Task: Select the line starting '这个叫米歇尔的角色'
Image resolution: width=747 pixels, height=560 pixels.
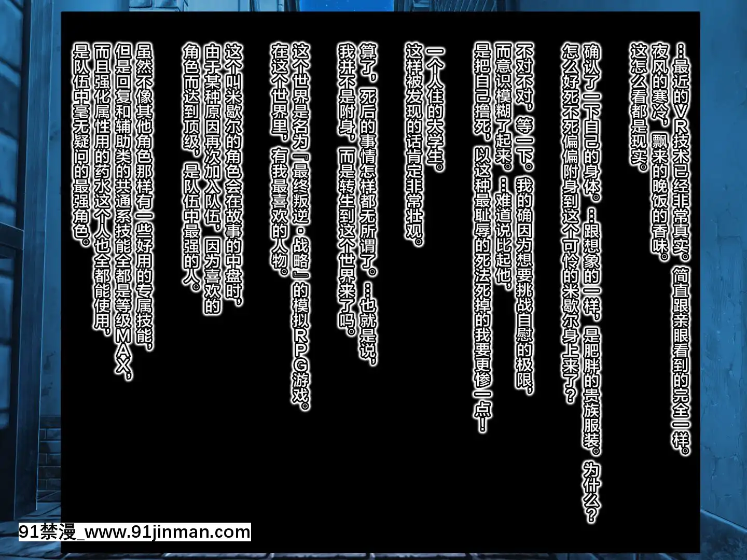Action: tap(233, 175)
